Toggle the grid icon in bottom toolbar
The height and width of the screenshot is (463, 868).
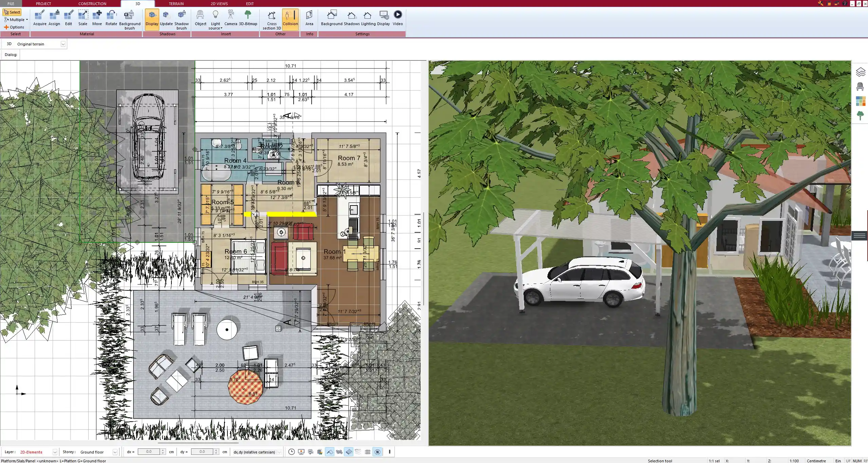(x=368, y=451)
